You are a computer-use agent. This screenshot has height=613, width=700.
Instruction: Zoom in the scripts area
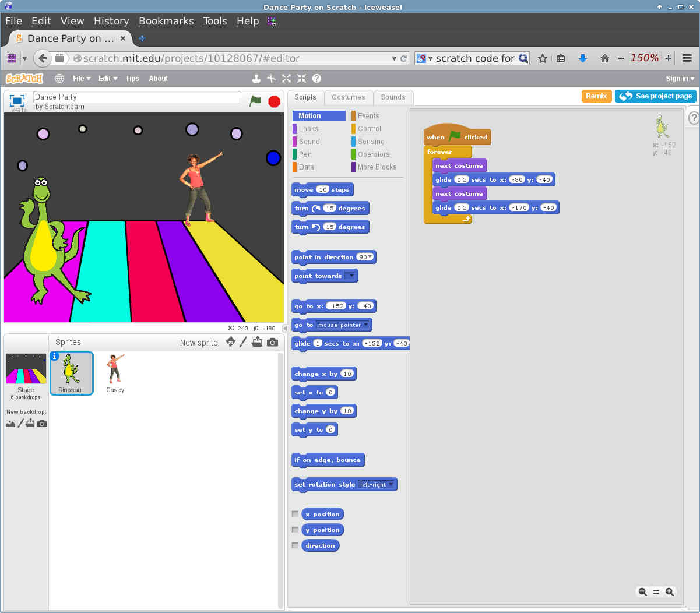pyautogui.click(x=670, y=591)
